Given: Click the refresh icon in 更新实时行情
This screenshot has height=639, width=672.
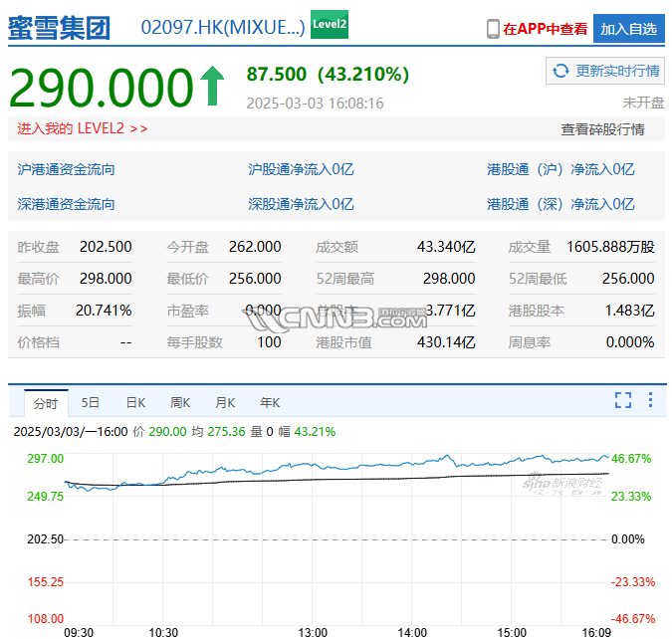Looking at the screenshot, I should tap(560, 71).
